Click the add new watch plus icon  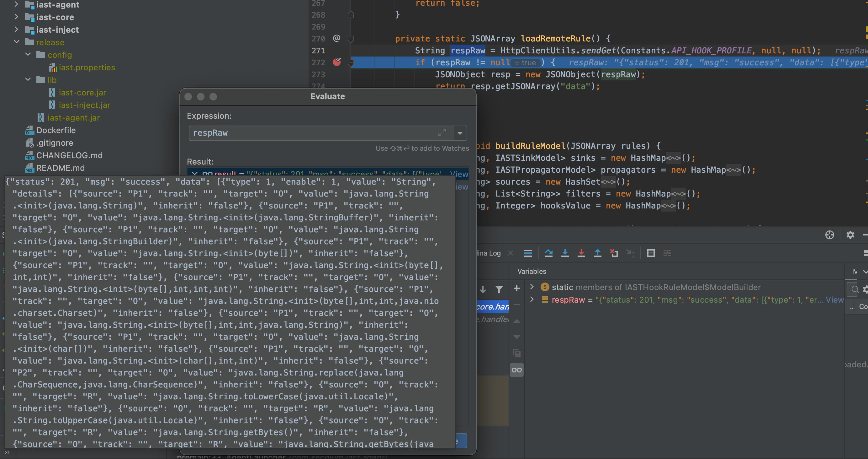tap(516, 288)
